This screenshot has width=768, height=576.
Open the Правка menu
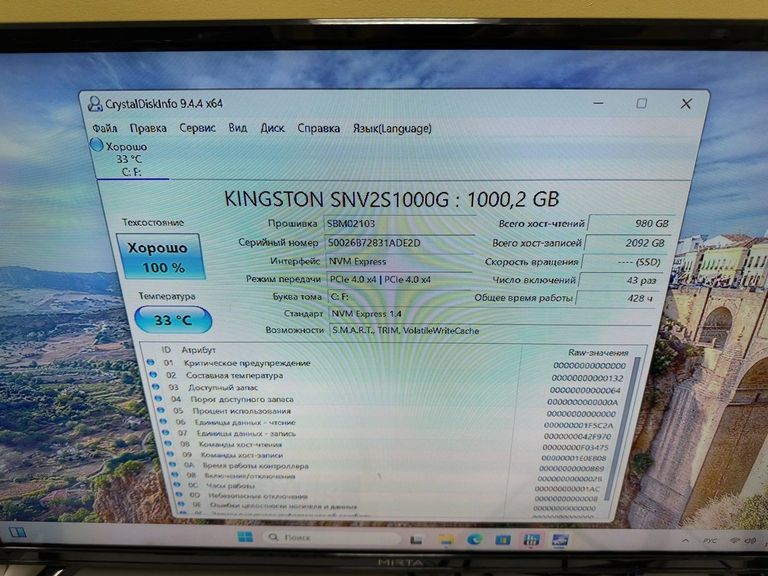[148, 128]
